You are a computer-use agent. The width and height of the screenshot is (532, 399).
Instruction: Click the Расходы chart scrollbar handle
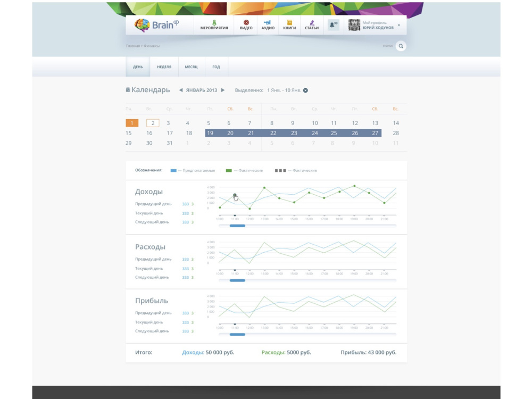point(237,280)
